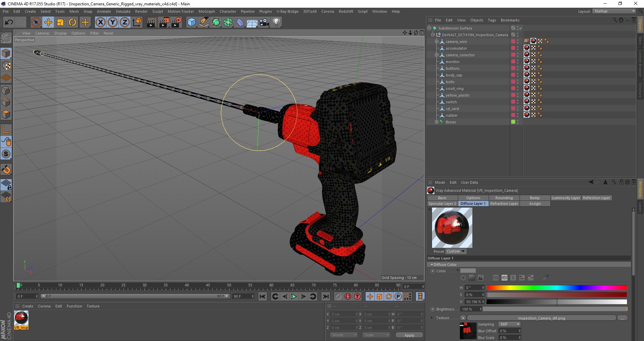Click the Hue color slider
The image size is (644, 341).
click(x=557, y=288)
